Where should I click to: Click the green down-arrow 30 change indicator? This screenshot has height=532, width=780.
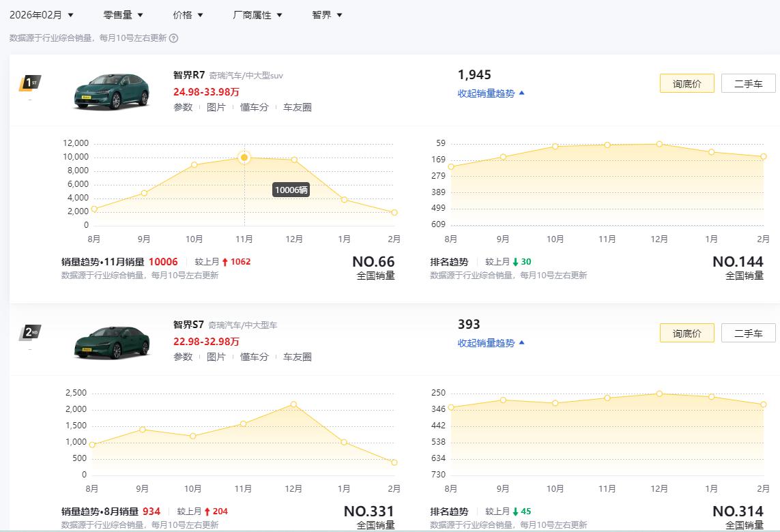coord(522,262)
